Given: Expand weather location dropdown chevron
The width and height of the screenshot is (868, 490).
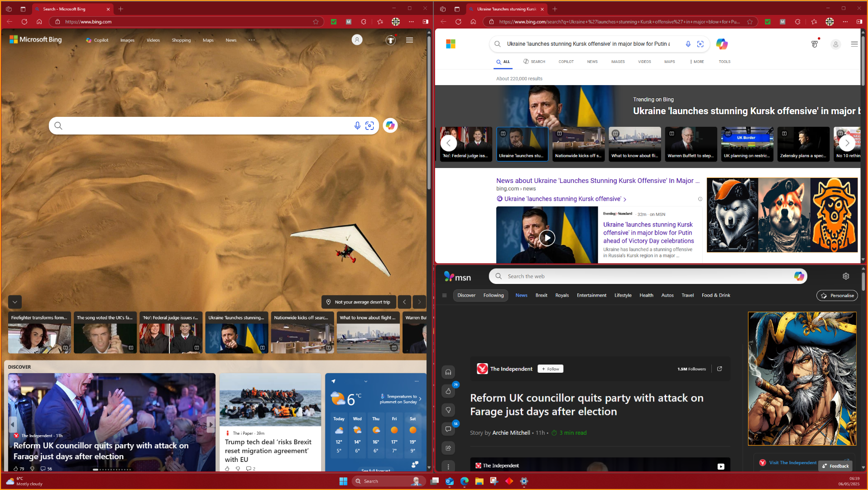Looking at the screenshot, I should tap(366, 381).
